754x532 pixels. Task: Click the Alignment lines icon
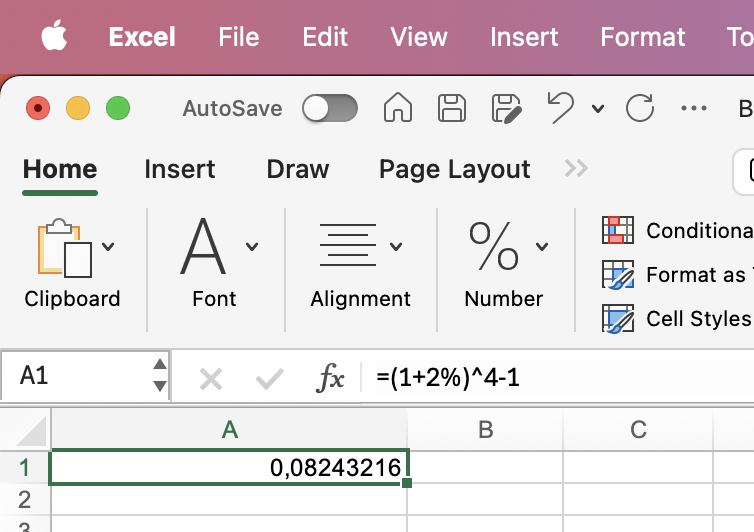[348, 245]
